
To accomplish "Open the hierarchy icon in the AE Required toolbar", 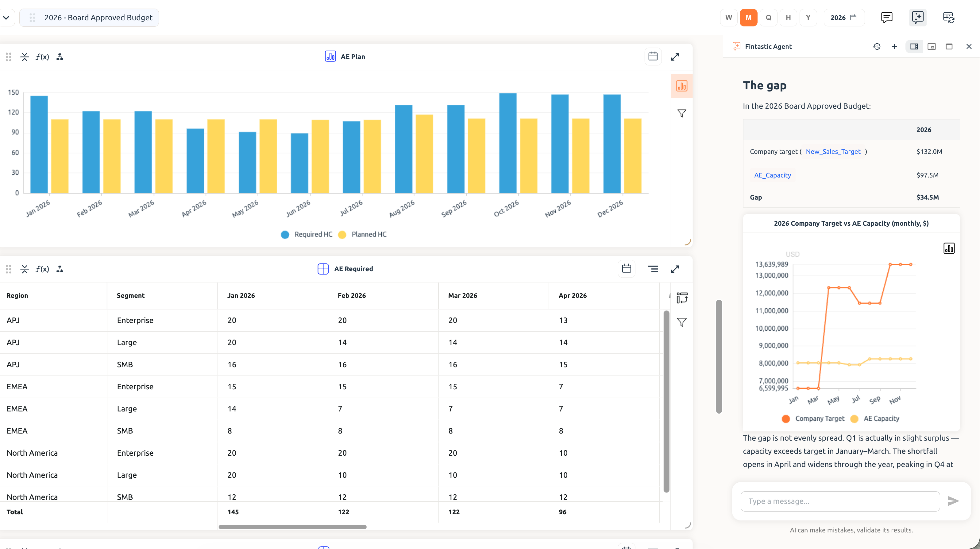I will 60,269.
